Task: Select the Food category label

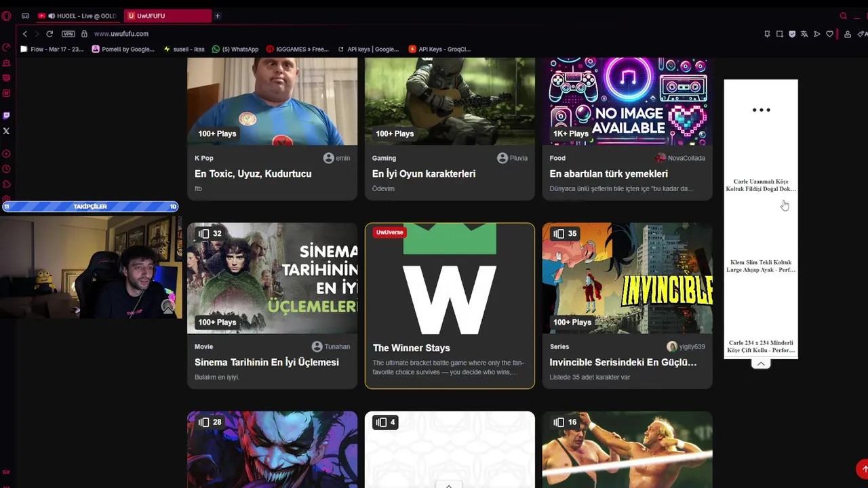Action: [x=557, y=158]
